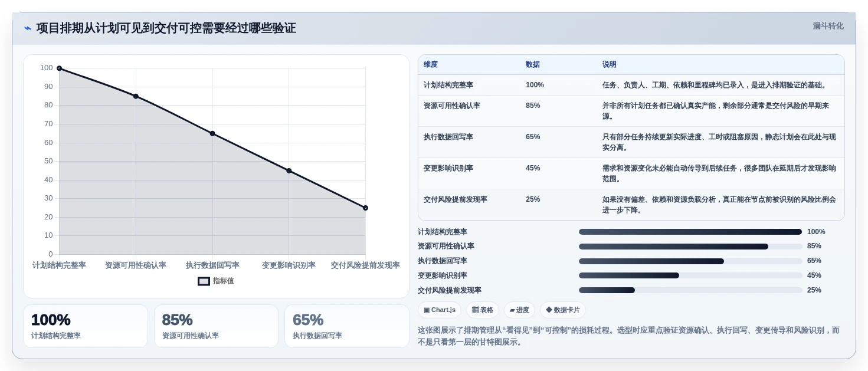Click the 25% value in the table
The height and width of the screenshot is (371, 868).
[x=533, y=199]
